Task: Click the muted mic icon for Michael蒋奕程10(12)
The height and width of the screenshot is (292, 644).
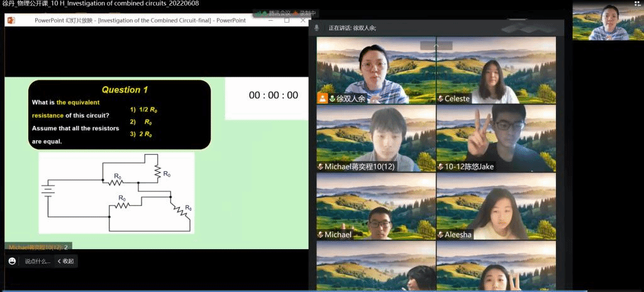Action: 320,167
